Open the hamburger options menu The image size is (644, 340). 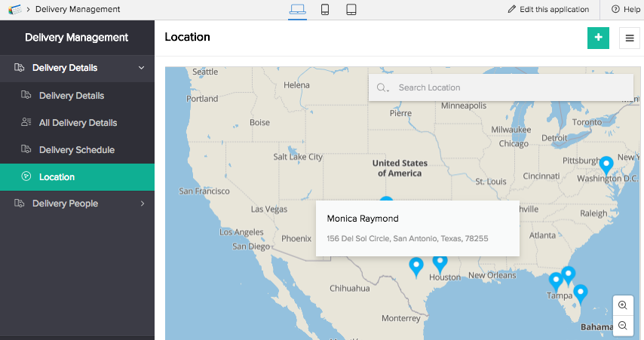[630, 38]
